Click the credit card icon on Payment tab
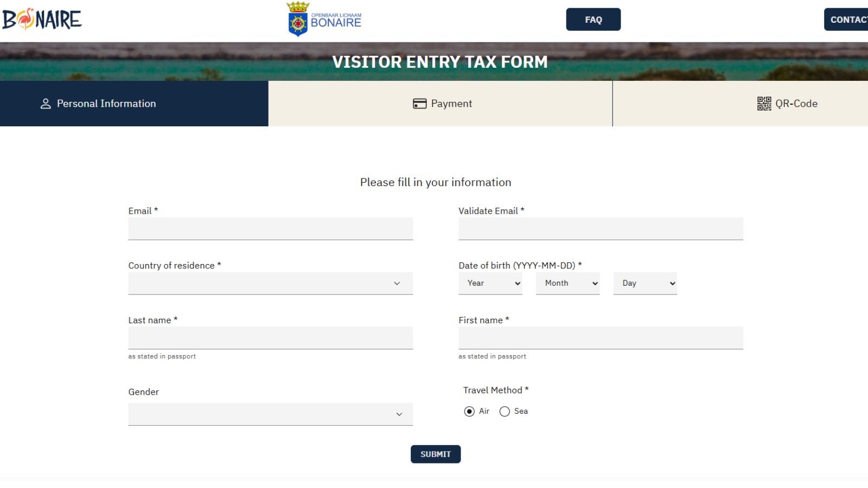This screenshot has width=868, height=488. (419, 103)
